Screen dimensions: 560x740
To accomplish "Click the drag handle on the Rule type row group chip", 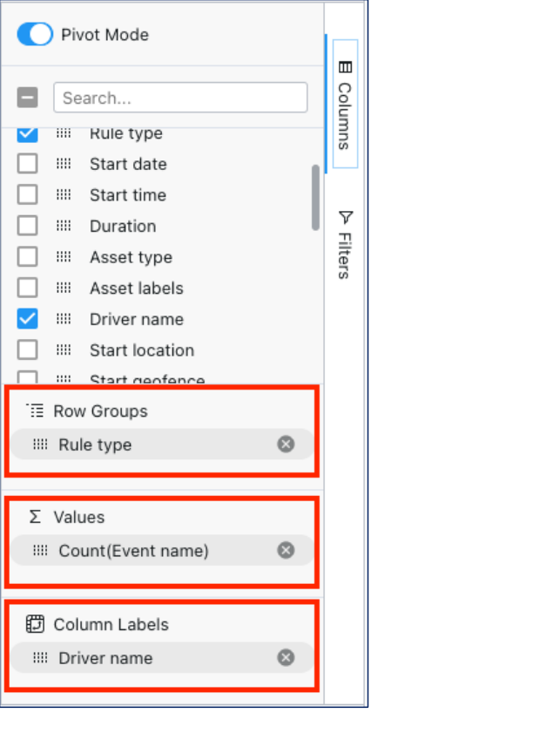I will 40,445.
